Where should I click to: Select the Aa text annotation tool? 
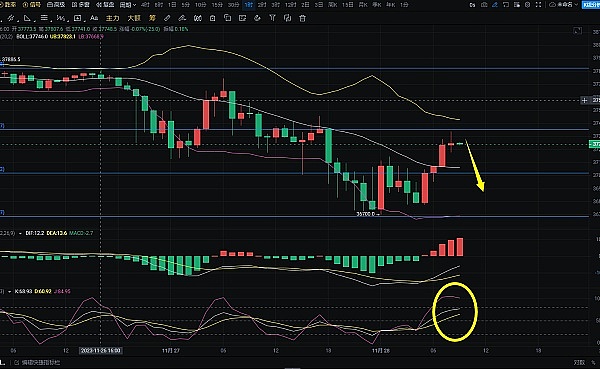click(94, 18)
